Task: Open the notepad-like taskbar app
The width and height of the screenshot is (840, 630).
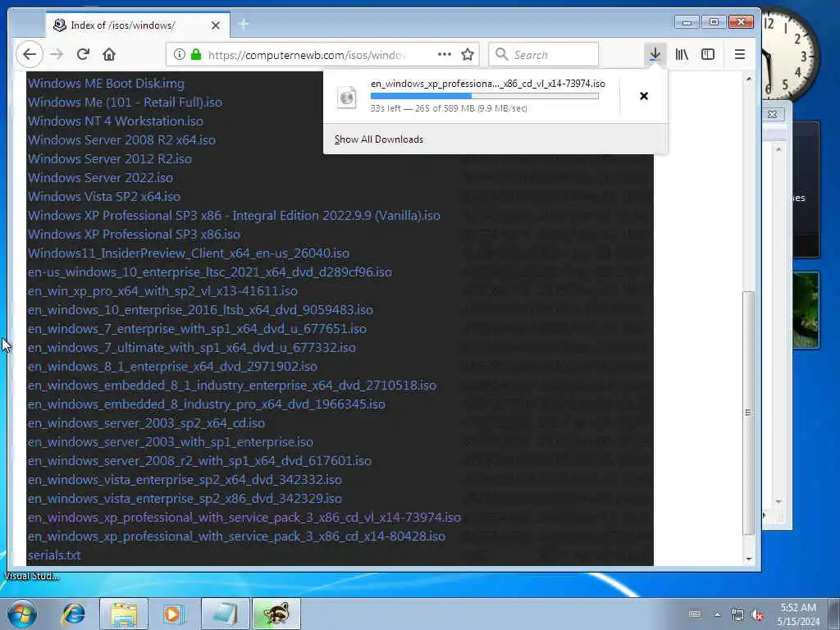Action: coord(226,614)
